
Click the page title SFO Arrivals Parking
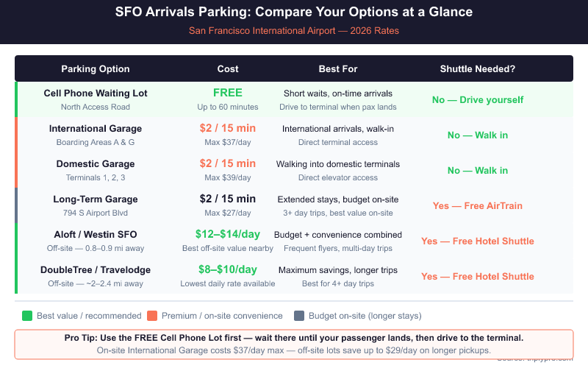(x=294, y=13)
